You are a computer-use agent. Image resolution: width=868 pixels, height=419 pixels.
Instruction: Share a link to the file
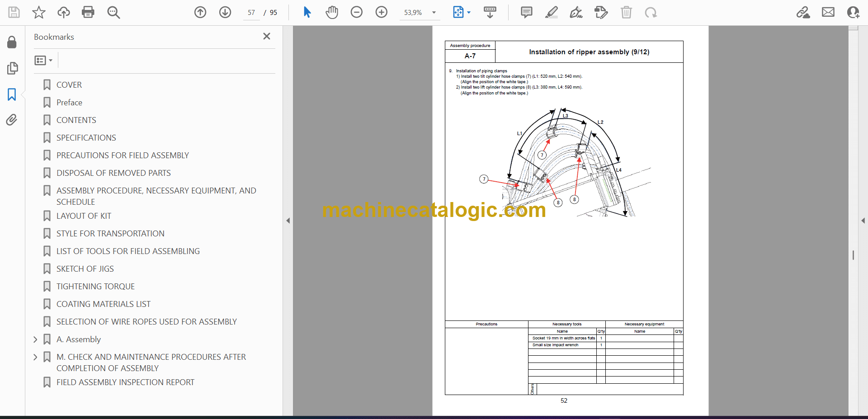tap(803, 12)
